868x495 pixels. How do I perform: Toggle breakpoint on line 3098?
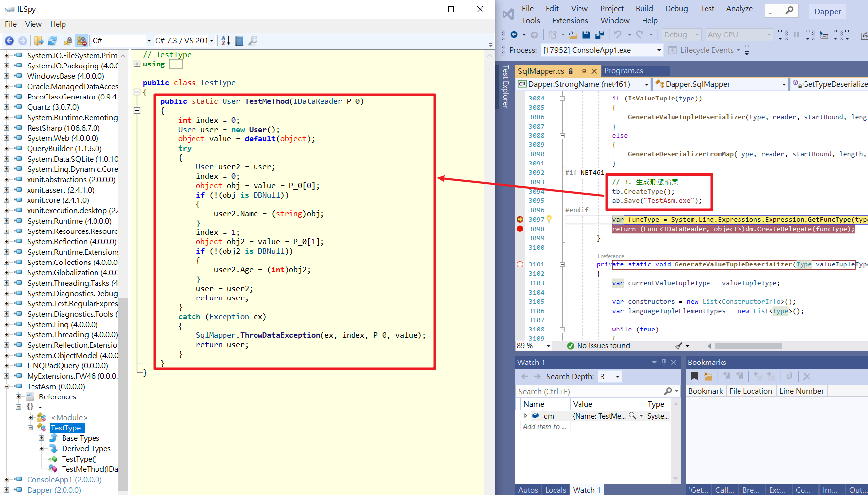pyautogui.click(x=520, y=229)
